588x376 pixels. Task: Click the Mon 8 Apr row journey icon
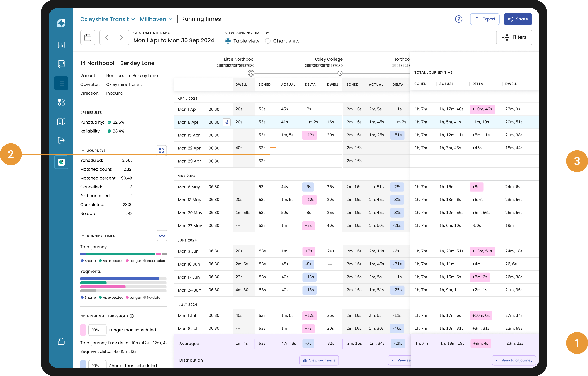(226, 122)
